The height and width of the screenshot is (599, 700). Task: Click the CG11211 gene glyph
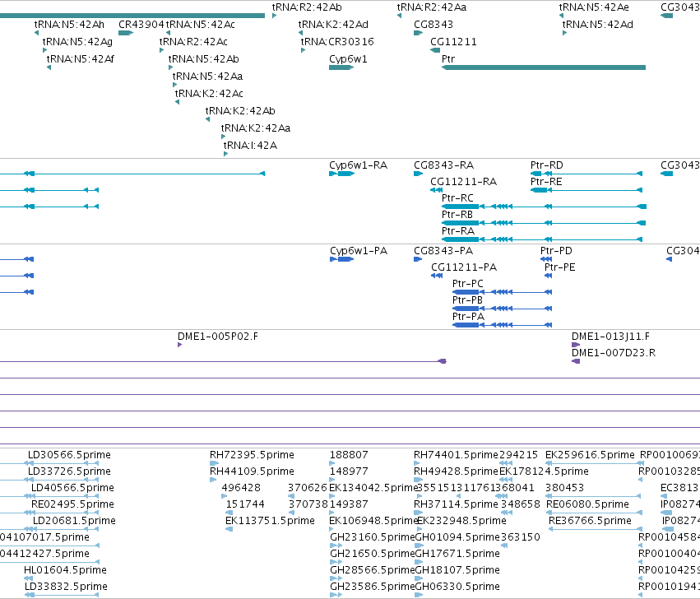point(435,50)
